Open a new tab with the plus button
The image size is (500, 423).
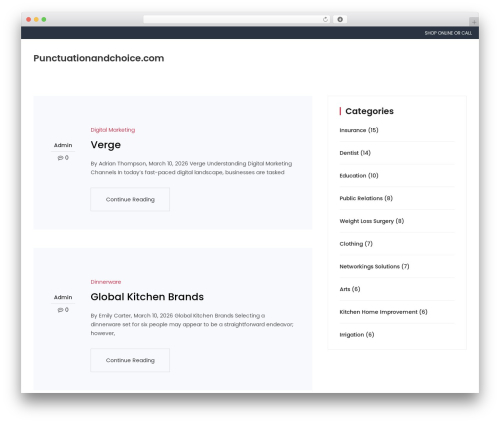click(474, 22)
